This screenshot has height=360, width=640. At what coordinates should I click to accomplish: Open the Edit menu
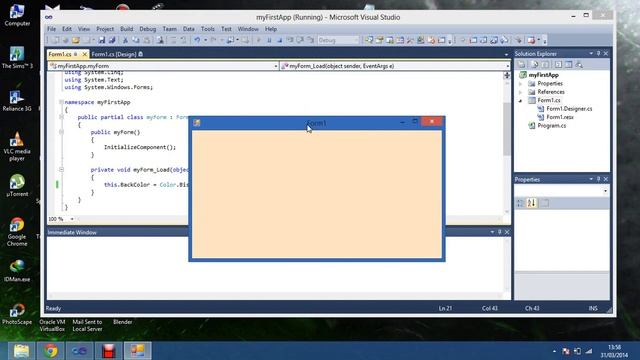coord(67,29)
